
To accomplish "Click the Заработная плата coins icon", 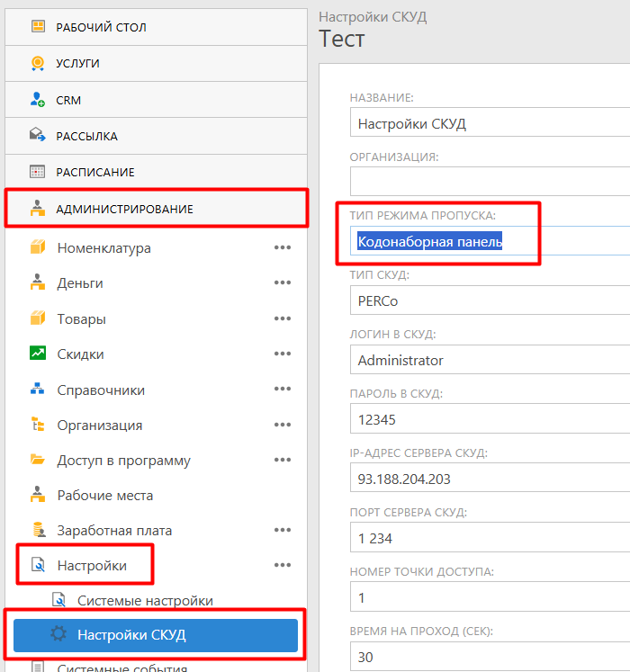I will 39,530.
